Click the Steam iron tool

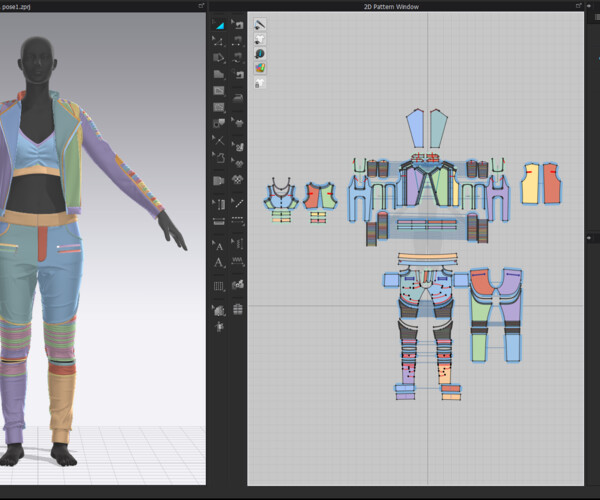tap(238, 98)
